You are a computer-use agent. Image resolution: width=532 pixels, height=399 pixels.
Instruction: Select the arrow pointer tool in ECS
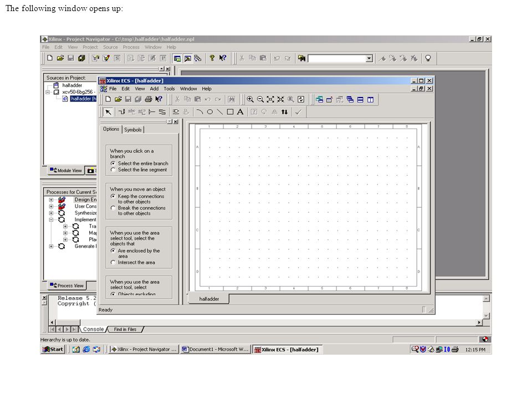coord(108,112)
